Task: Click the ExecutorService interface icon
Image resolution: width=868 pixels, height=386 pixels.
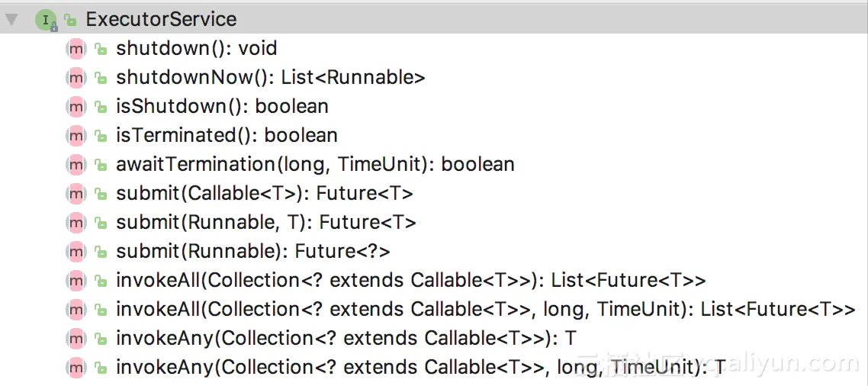Action: (x=46, y=20)
